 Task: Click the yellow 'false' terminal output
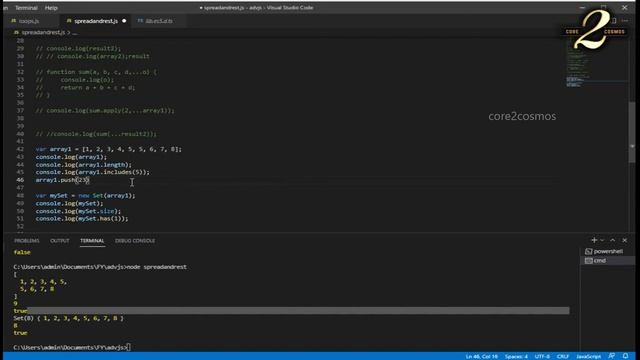[x=22, y=252]
